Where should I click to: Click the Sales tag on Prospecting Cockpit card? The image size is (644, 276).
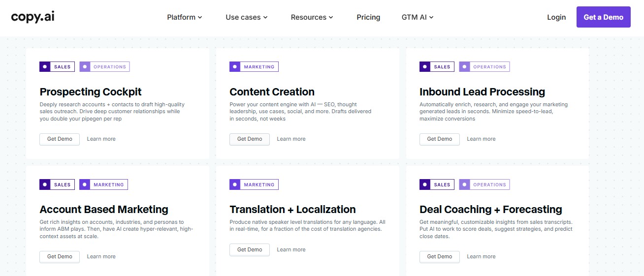(57, 67)
